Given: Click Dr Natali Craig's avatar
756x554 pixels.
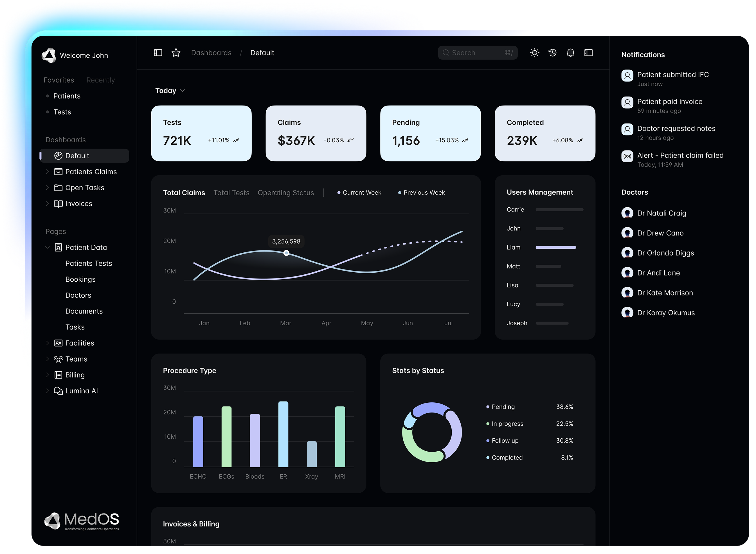Looking at the screenshot, I should click(x=627, y=213).
